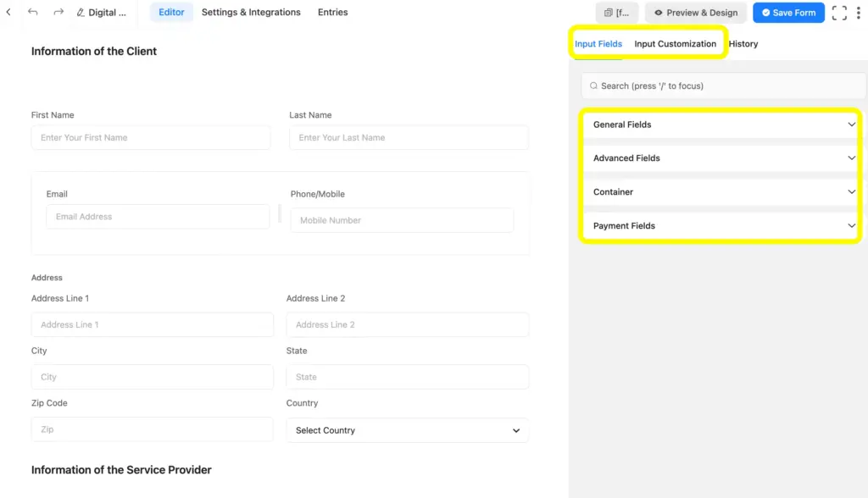Screen dimensions: 868x498
Task: Edit the form title pencil icon
Action: coord(81,12)
